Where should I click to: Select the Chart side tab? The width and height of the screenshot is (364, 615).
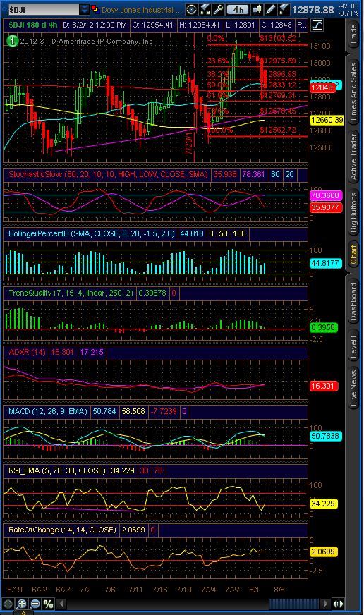pyautogui.click(x=353, y=254)
